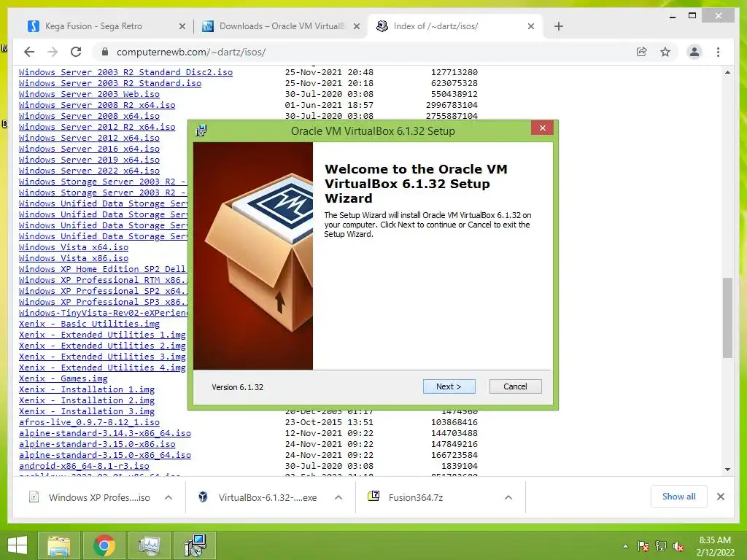Click the Chrome forward arrow
Image resolution: width=747 pixels, height=560 pixels.
(53, 52)
